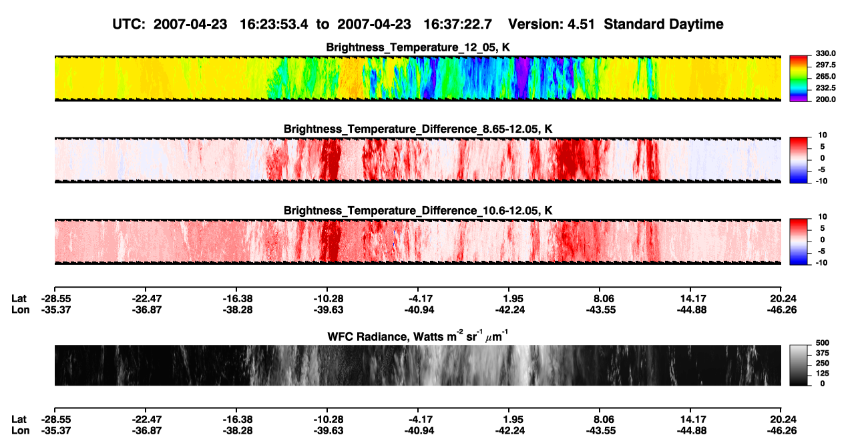Click the 10 label on 10.6-12.05 color bar
The width and height of the screenshot is (868, 445).
coord(823,216)
